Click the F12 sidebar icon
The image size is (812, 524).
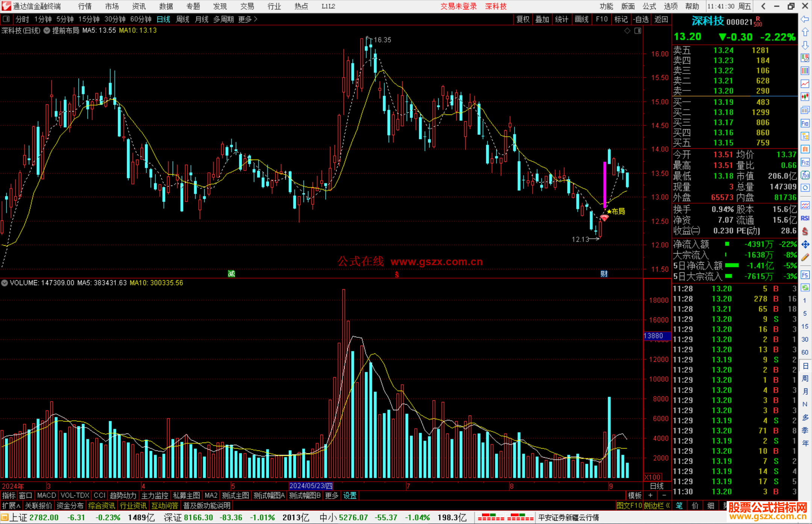[805, 162]
